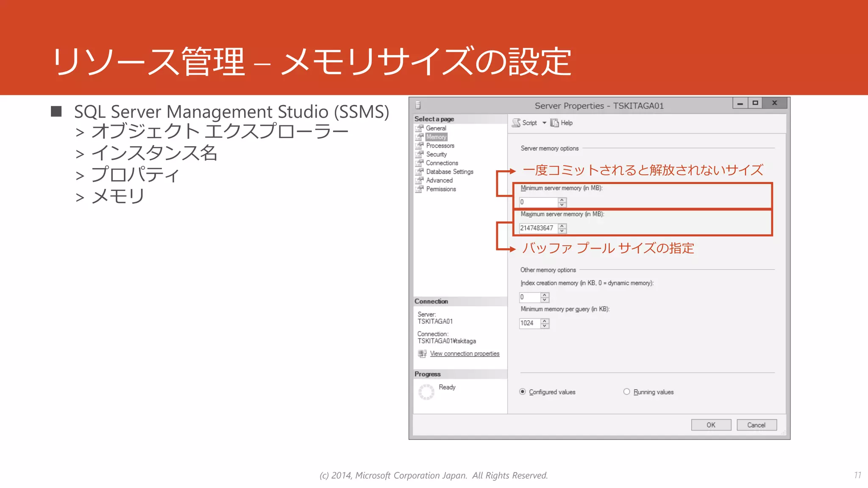Click the connection properties icon

click(422, 353)
